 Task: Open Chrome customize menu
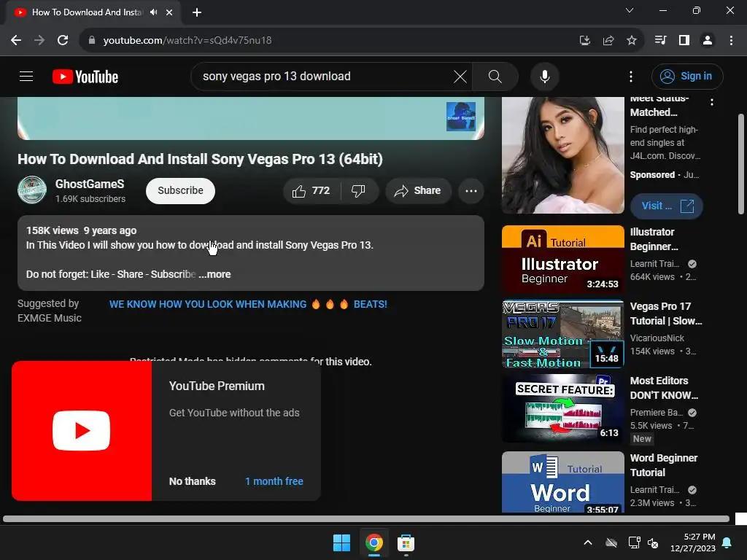pyautogui.click(x=731, y=40)
